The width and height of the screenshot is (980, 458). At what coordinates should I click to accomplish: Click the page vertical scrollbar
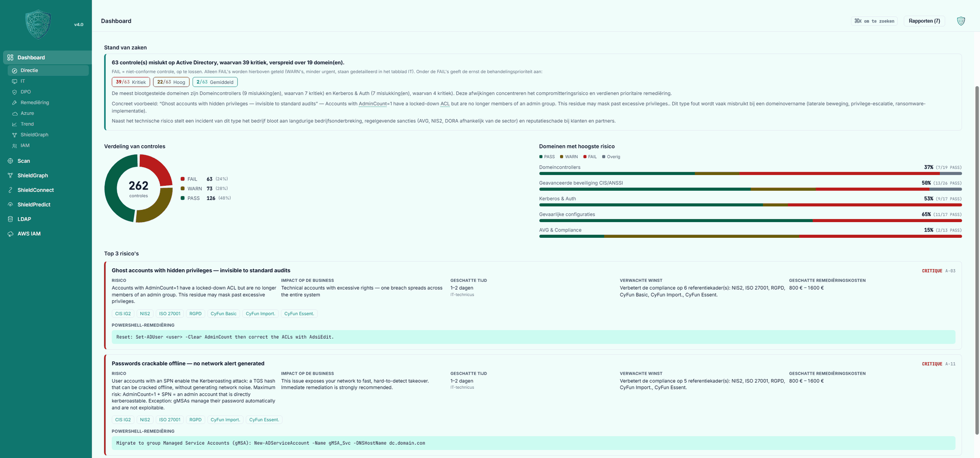tap(977, 260)
